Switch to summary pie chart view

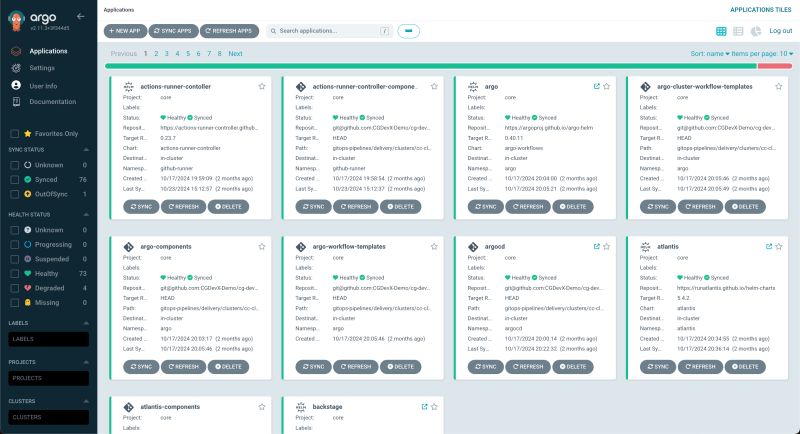point(756,31)
